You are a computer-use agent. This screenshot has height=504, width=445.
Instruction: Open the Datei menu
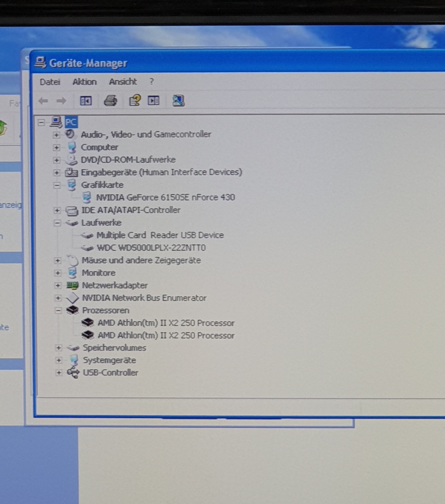click(50, 82)
